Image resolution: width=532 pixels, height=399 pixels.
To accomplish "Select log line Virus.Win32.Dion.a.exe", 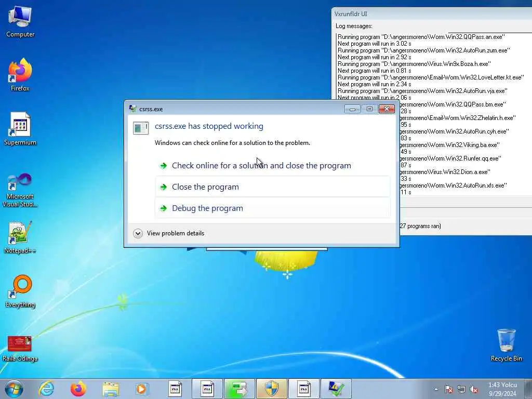I will click(x=445, y=172).
